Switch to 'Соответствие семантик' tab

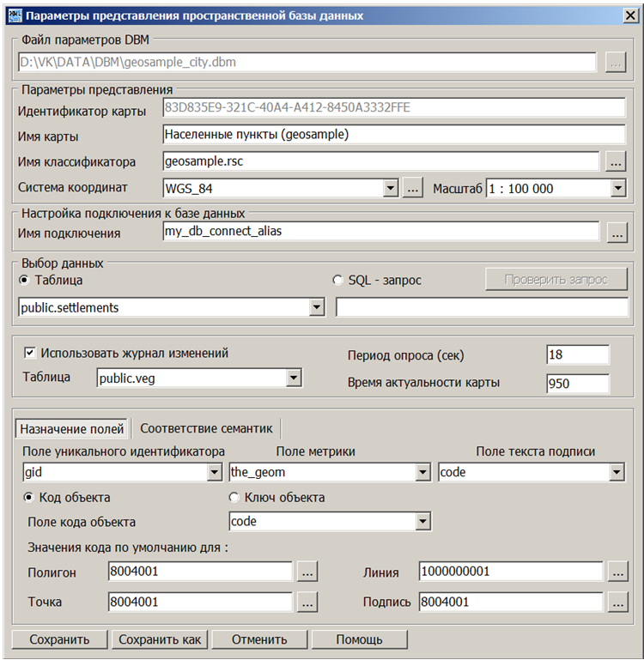206,427
